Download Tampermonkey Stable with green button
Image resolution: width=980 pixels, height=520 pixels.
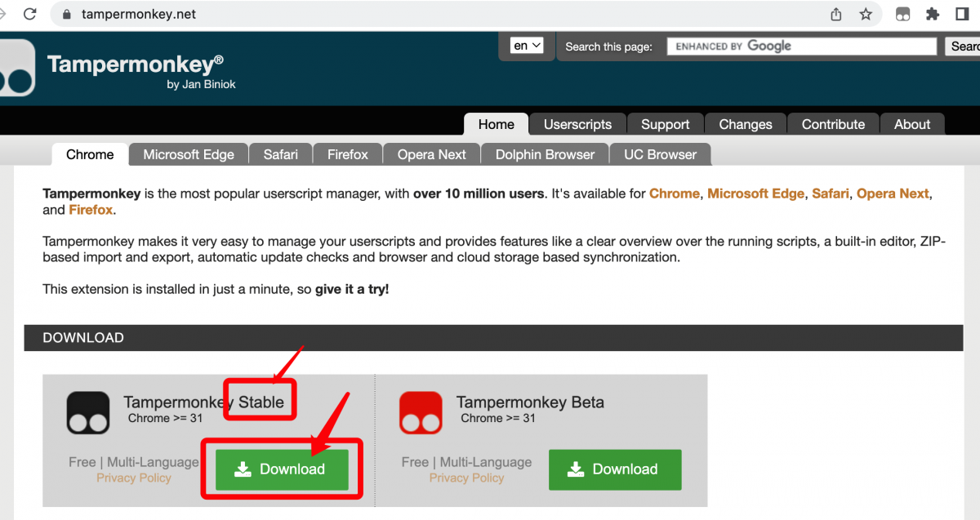coord(282,469)
